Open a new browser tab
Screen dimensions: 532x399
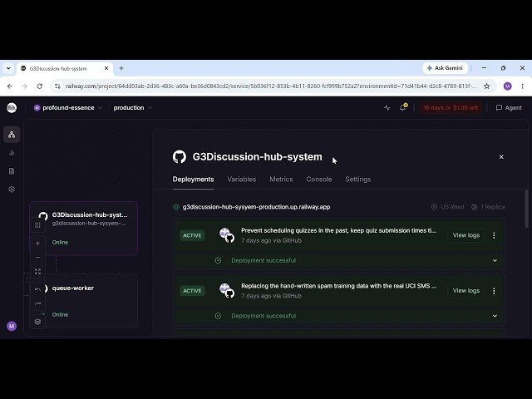[121, 68]
